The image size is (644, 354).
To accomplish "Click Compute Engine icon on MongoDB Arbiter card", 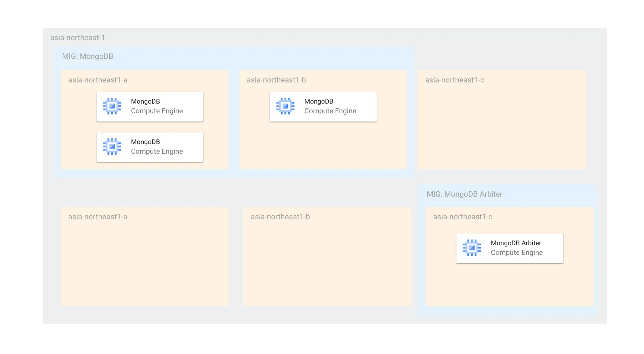I will point(472,248).
